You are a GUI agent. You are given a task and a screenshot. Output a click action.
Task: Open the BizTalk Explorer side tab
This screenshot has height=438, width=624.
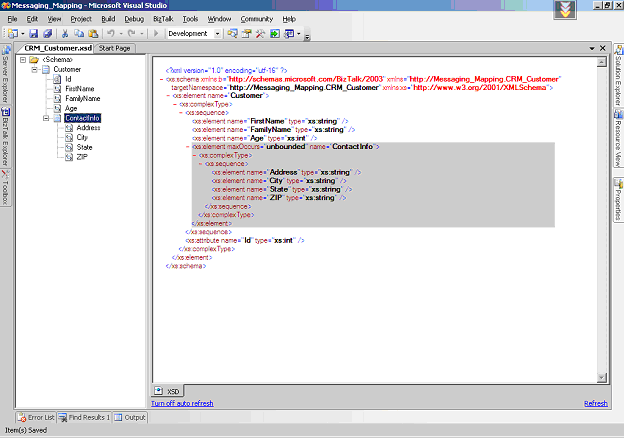6,137
